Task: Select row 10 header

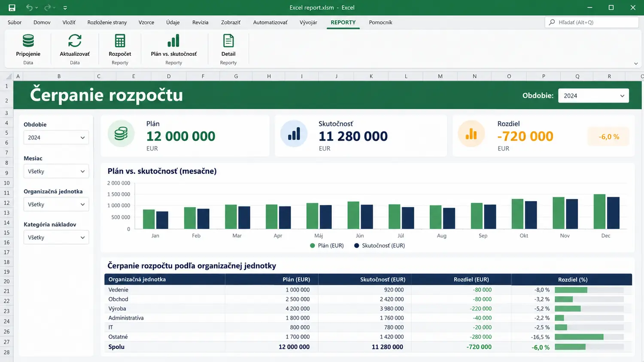Action: coord(6,183)
